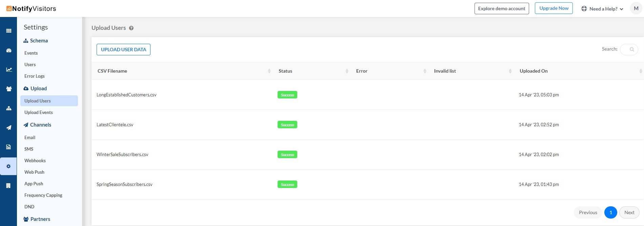The width and height of the screenshot is (644, 226).
Task: Open the paper plane campaigns icon in rail
Action: pos(9,128)
